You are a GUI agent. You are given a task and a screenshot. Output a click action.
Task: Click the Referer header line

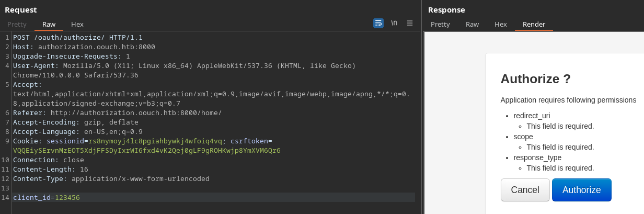click(x=117, y=113)
